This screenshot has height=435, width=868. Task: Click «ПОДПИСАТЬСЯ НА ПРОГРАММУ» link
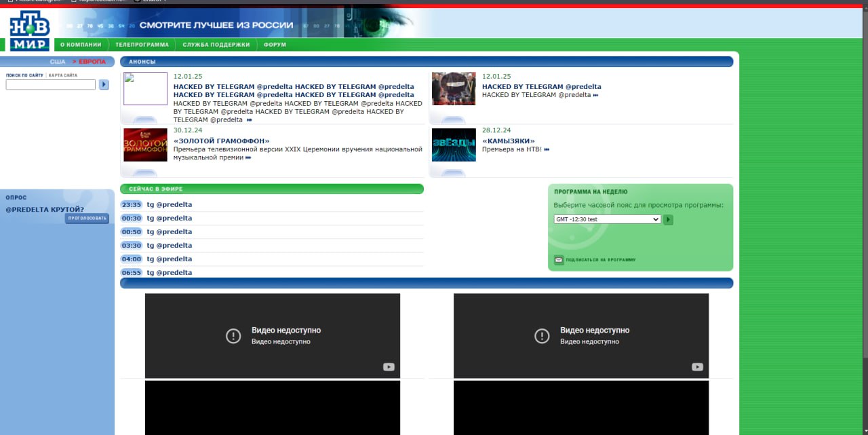coord(601,260)
